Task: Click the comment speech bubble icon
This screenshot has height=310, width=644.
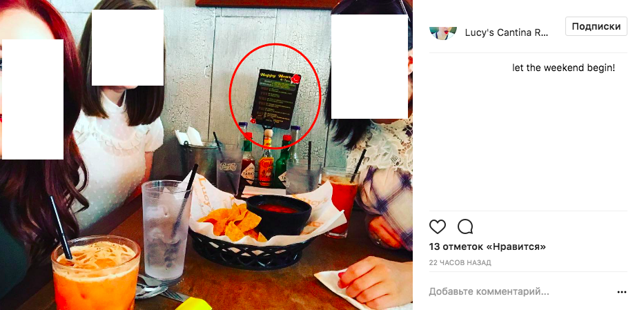Action: point(465,226)
